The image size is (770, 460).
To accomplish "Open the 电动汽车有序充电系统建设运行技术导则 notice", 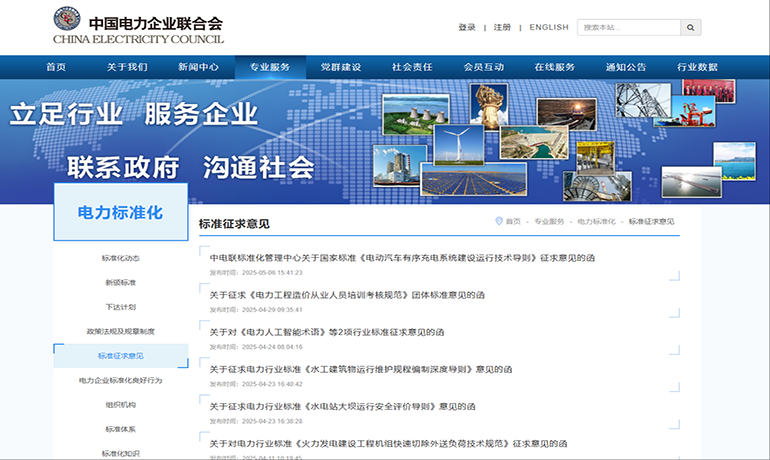I will pos(402,258).
